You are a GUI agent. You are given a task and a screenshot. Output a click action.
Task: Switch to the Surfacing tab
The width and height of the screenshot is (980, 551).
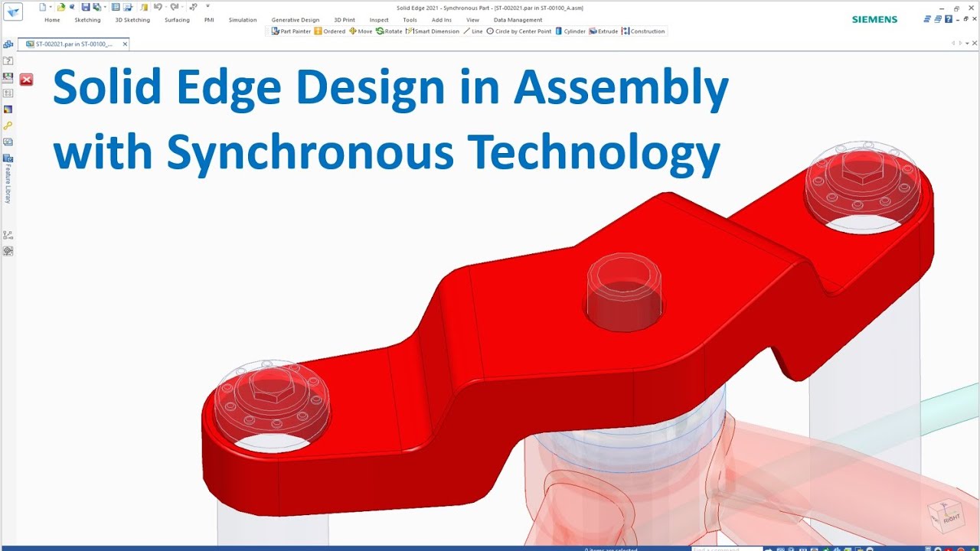177,20
